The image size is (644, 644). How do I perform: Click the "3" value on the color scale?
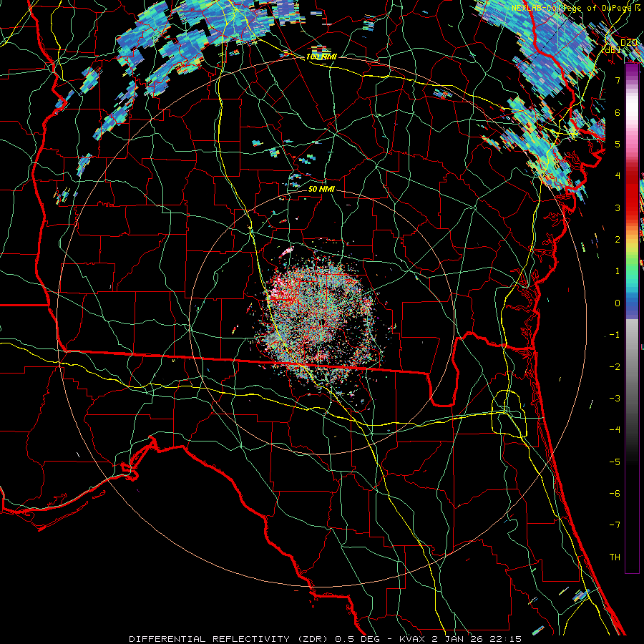[618, 208]
